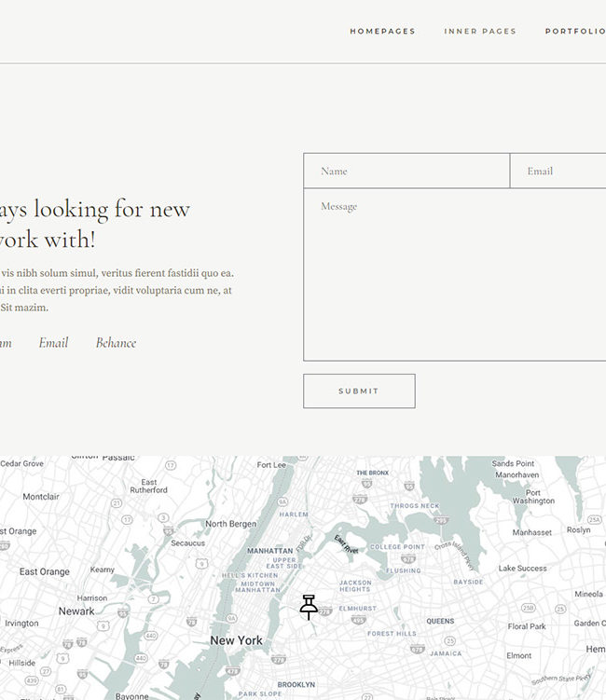Click the Manhasset map label
The width and height of the screenshot is (606, 700).
[531, 532]
